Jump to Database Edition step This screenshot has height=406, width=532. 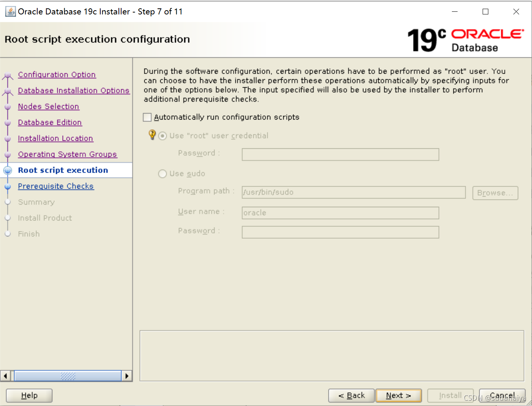[x=50, y=123]
